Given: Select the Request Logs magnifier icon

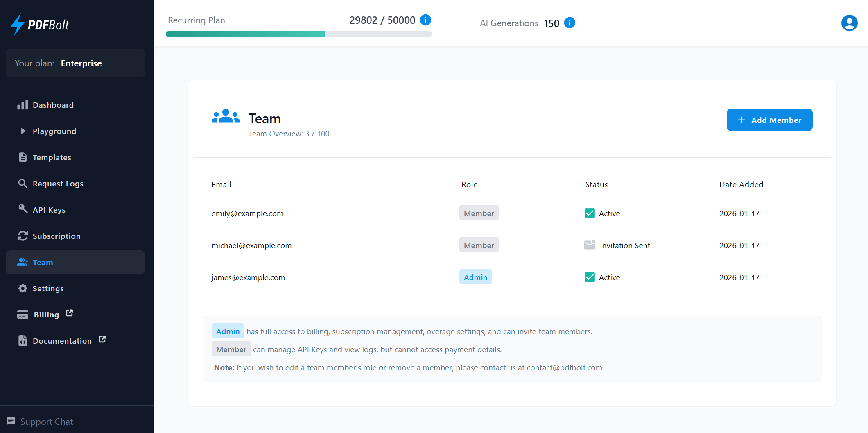Looking at the screenshot, I should (x=23, y=184).
